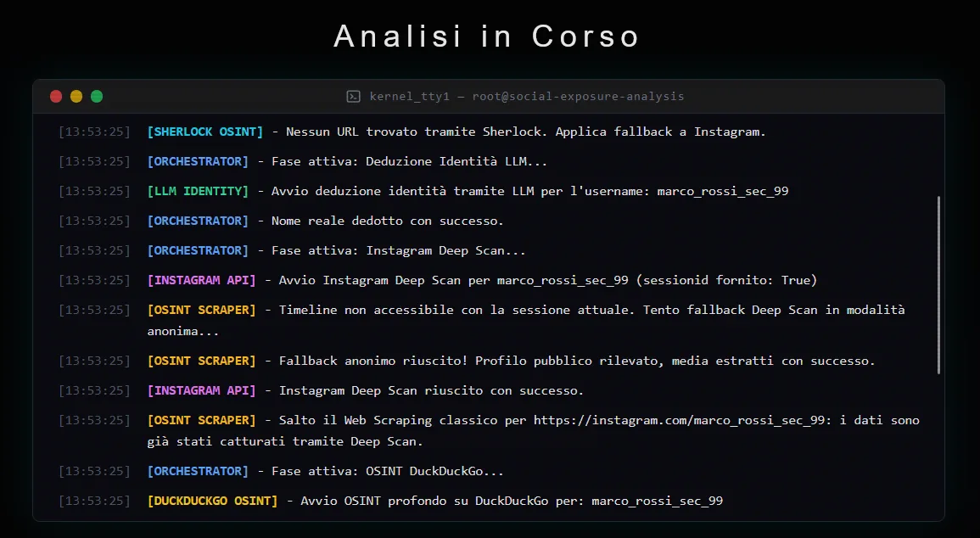The height and width of the screenshot is (538, 980).
Task: Select the [LLM IDENTITY] log tag
Action: pos(198,191)
